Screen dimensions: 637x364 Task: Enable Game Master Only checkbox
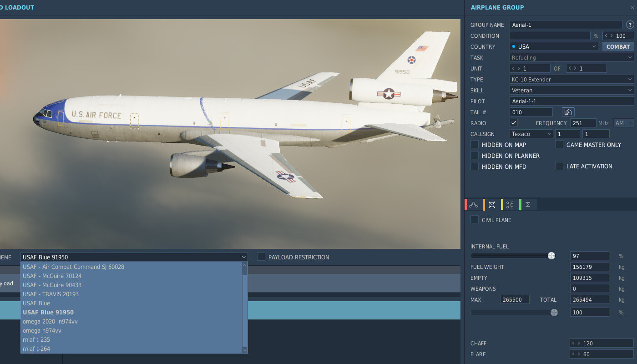click(559, 145)
